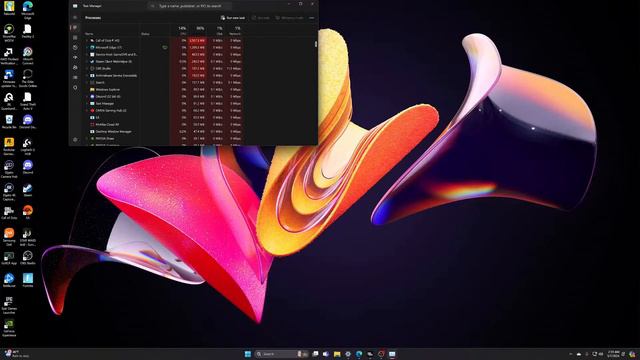The width and height of the screenshot is (640, 360).
Task: Expand the Steam Client WebHelper process group
Action: pos(87,61)
